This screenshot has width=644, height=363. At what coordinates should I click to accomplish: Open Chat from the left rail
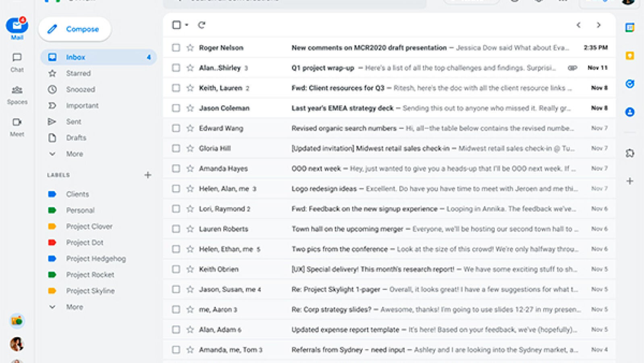point(17,62)
